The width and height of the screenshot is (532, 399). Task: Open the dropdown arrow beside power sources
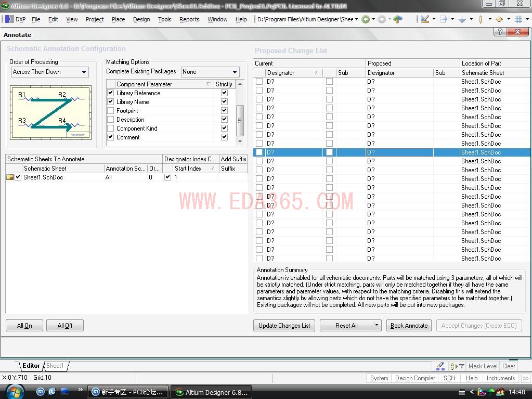tap(471, 19)
